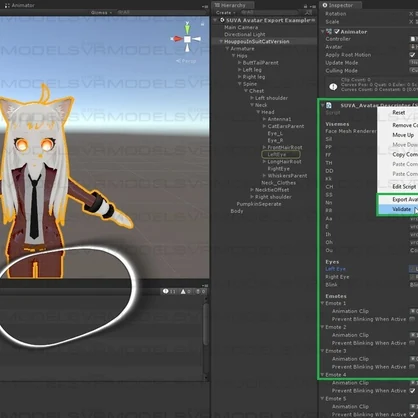The width and height of the screenshot is (418, 418).
Task: Select Directional Light in the Hierarchy
Action: [245, 34]
